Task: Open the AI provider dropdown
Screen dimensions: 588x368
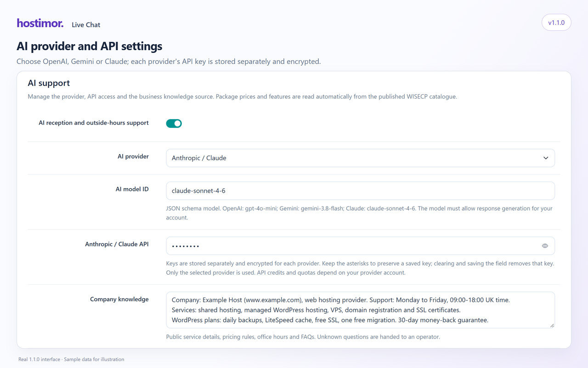Action: (360, 158)
